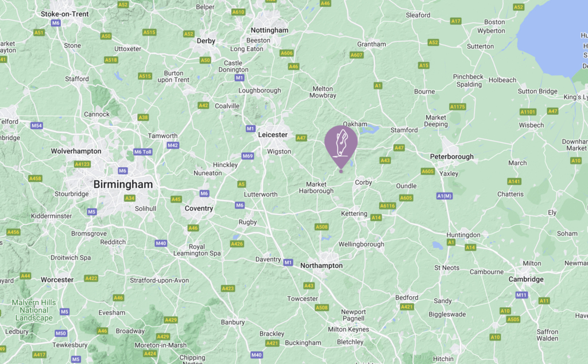The height and width of the screenshot is (364, 588).
Task: Click the Peterborough label on the map
Action: tap(451, 157)
